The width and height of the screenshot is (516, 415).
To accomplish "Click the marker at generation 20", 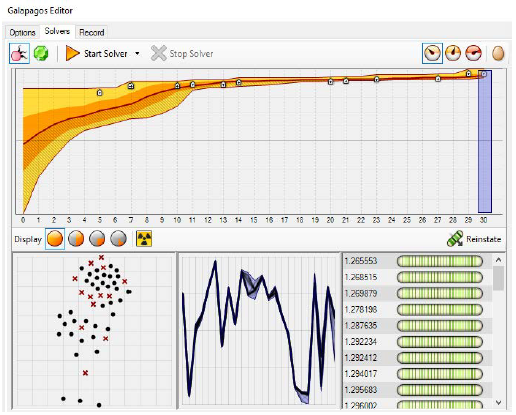I will coord(330,81).
